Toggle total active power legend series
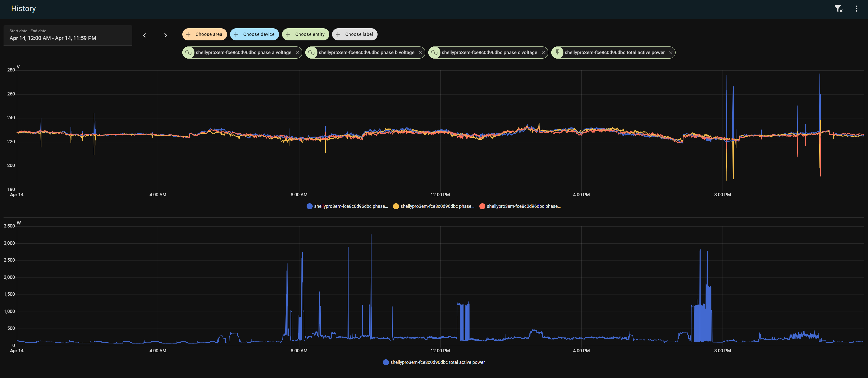This screenshot has width=868, height=378. pyautogui.click(x=434, y=362)
